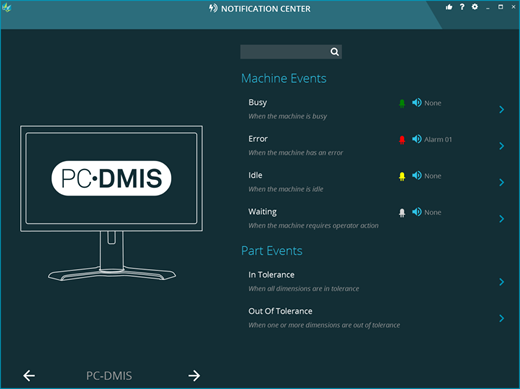
Task: Select the Busy event title
Action: tap(258, 102)
